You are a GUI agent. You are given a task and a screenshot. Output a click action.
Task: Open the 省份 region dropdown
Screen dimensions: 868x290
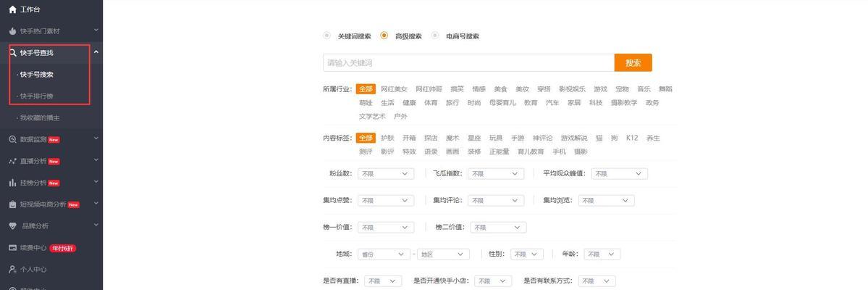pos(384,254)
